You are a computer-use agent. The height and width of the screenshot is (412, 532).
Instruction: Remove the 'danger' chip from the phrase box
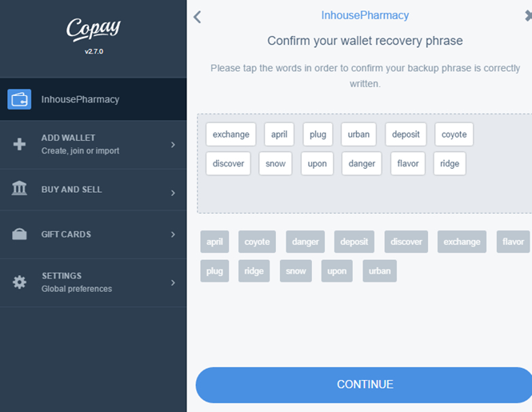click(x=362, y=163)
